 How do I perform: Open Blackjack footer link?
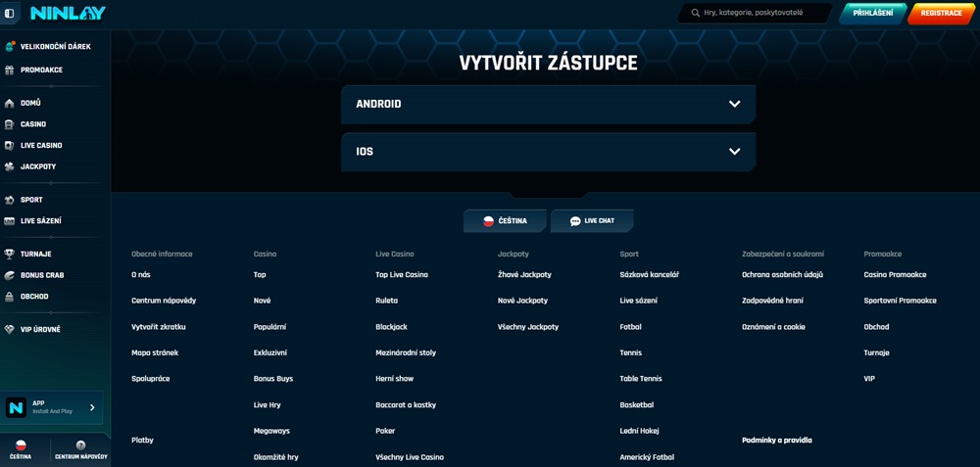(391, 327)
